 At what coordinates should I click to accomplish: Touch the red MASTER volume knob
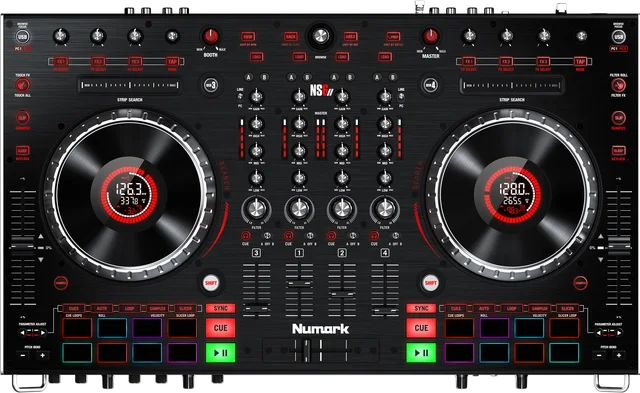coord(430,36)
